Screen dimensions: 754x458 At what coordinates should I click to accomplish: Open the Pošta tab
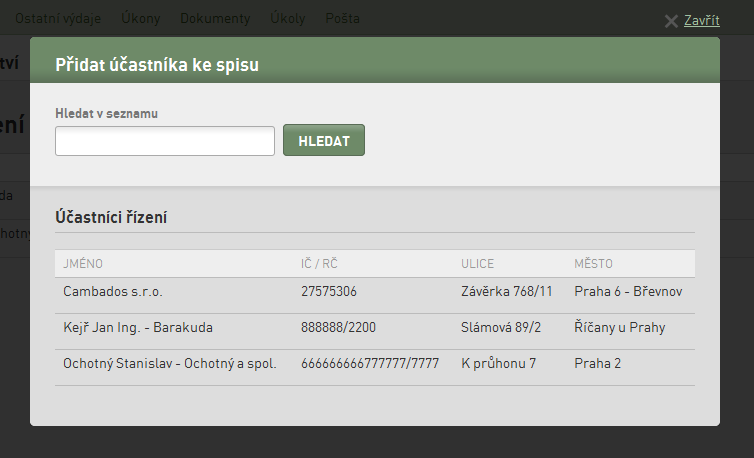(x=342, y=18)
